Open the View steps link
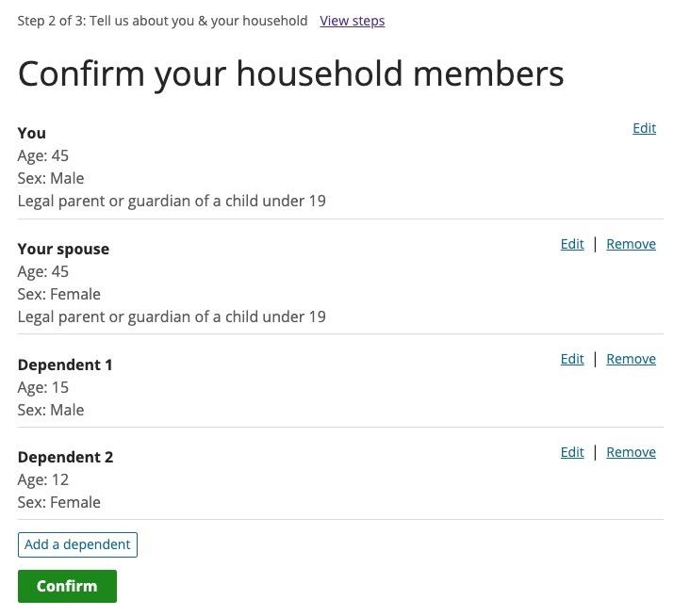Viewport: 674px width, 616px height. click(x=352, y=21)
